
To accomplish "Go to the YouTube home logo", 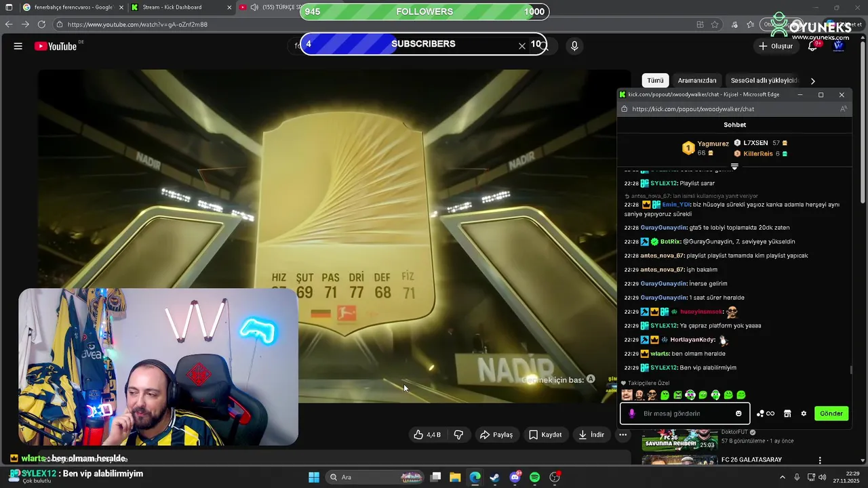I will (x=56, y=46).
